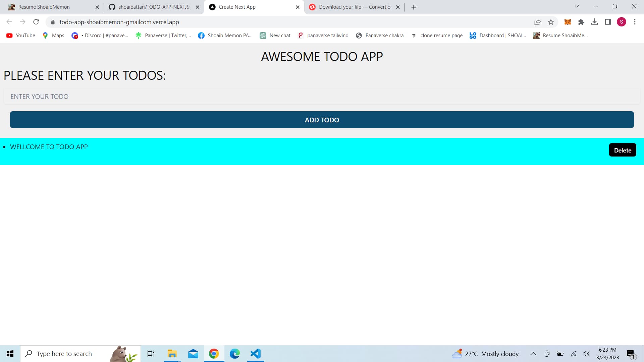
Task: Open Chrome's three-dot menu
Action: [635, 22]
